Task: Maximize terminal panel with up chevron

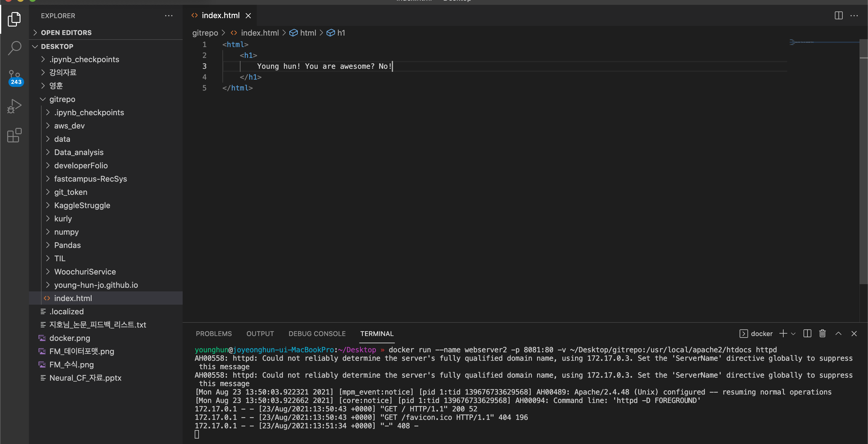Action: point(838,333)
